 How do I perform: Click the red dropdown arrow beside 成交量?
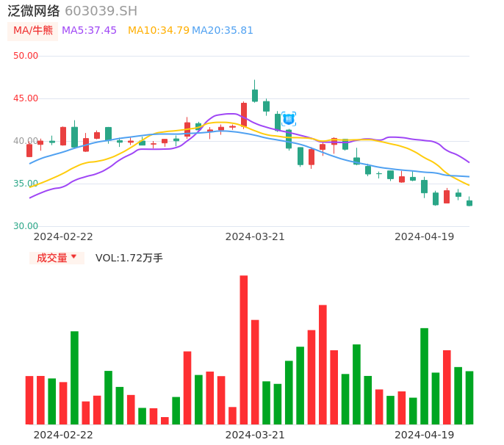[x=74, y=256]
